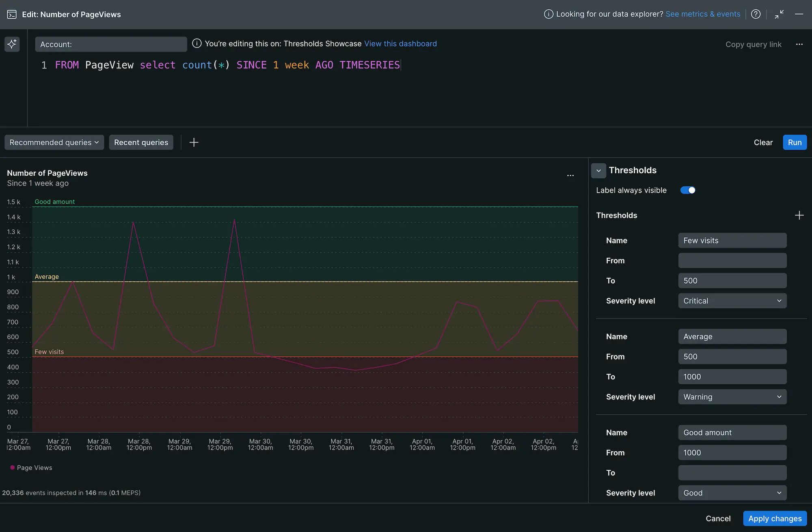Viewport: 812px width, 532px height.
Task: Open the Critical severity level dropdown
Action: coord(732,301)
